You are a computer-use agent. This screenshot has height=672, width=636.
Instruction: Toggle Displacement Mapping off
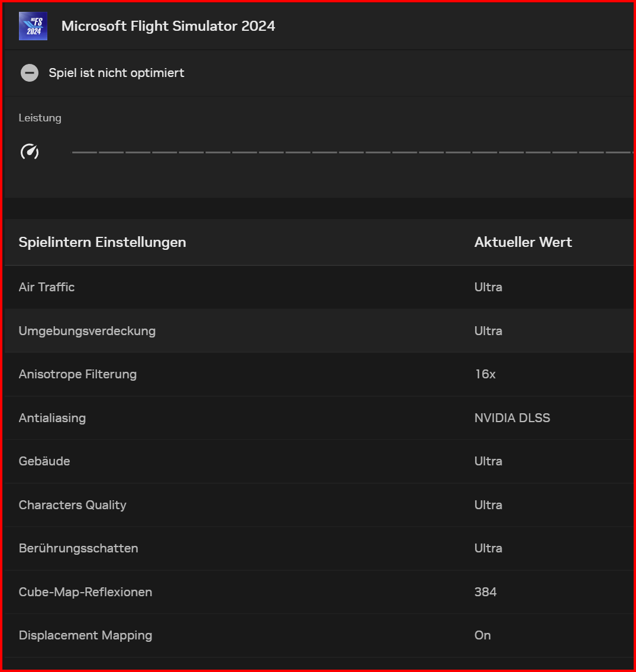[x=482, y=635]
